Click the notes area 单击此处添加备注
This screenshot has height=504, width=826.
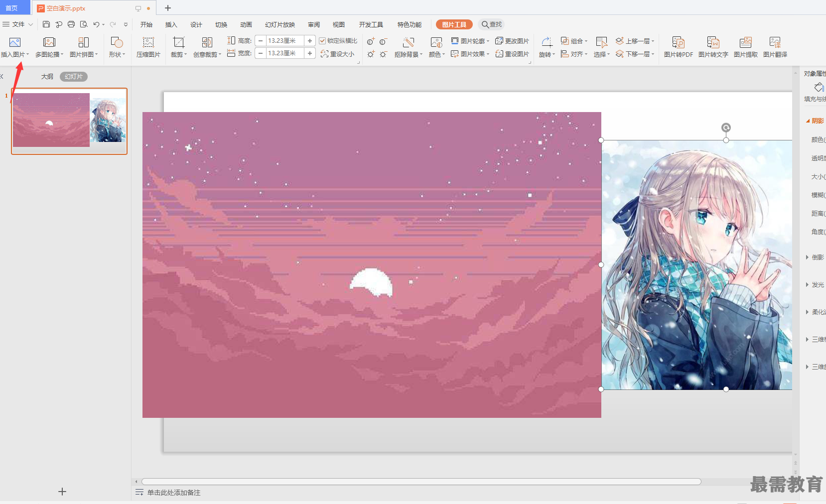pos(174,493)
